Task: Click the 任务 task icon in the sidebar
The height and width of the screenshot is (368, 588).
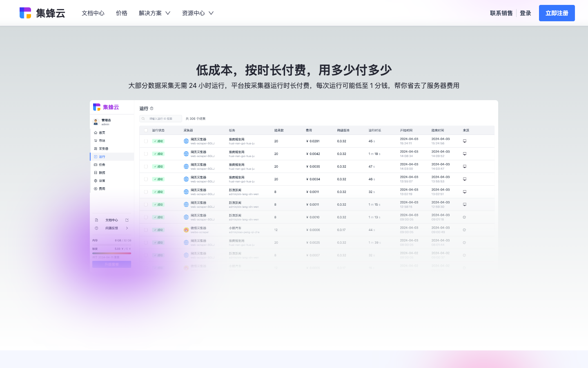Action: [96, 165]
